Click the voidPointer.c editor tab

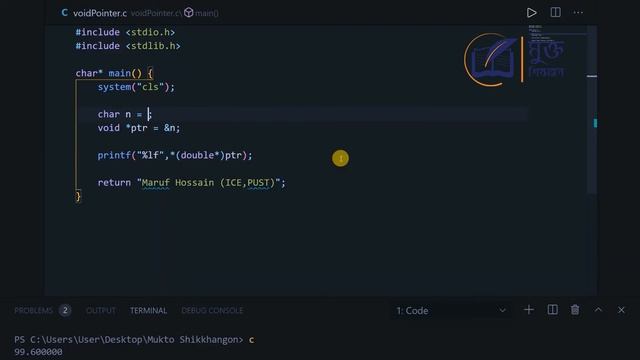coord(100,13)
